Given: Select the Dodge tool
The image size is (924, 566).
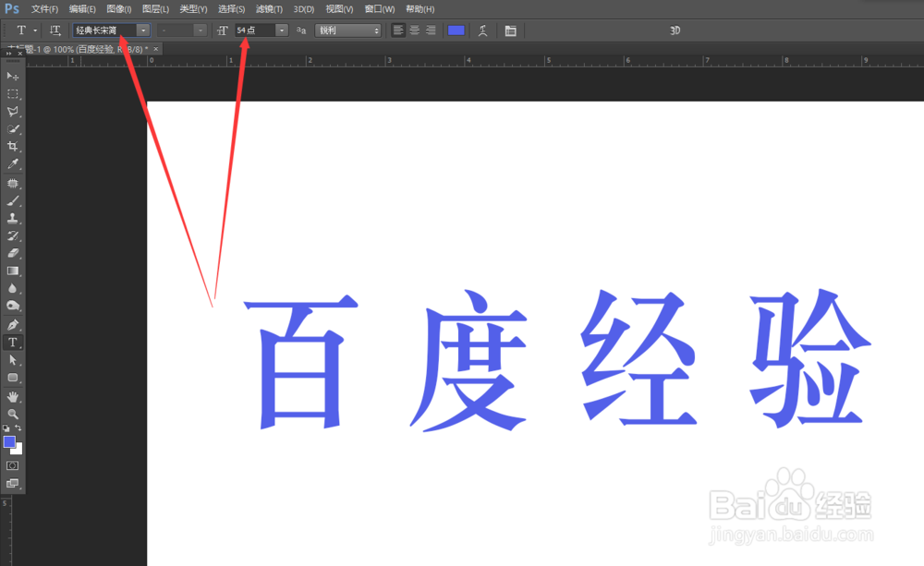Looking at the screenshot, I should (12, 306).
